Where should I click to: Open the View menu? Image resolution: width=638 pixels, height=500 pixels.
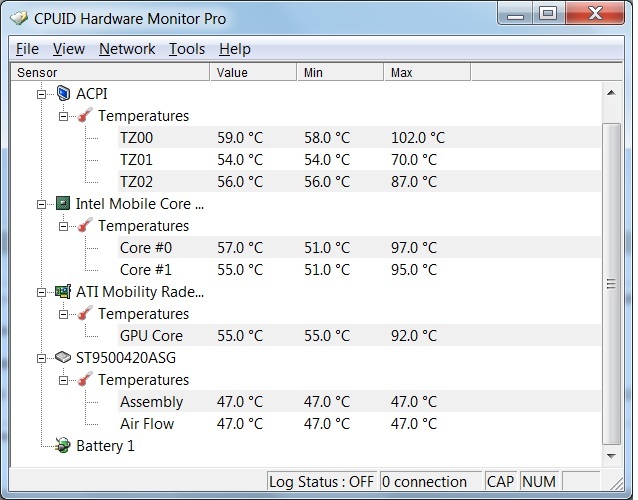click(x=69, y=49)
